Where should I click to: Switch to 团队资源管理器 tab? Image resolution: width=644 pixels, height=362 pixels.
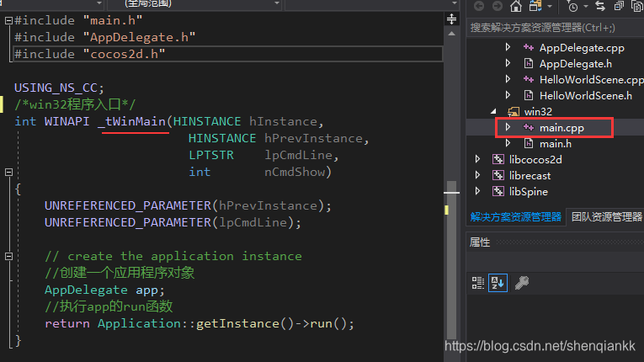[x=606, y=217]
